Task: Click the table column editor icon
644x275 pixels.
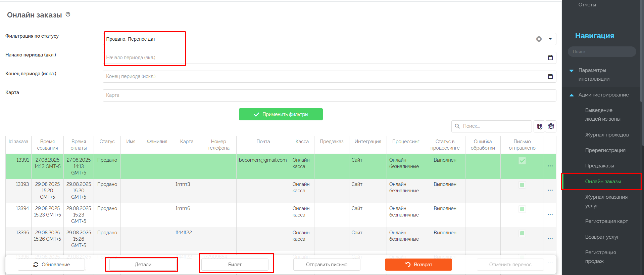Action: tap(539, 126)
